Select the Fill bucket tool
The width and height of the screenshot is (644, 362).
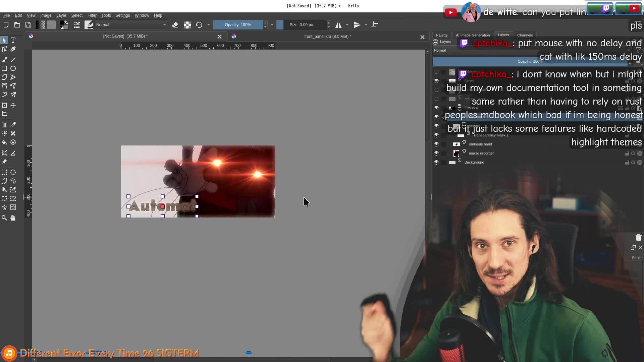pyautogui.click(x=4, y=142)
